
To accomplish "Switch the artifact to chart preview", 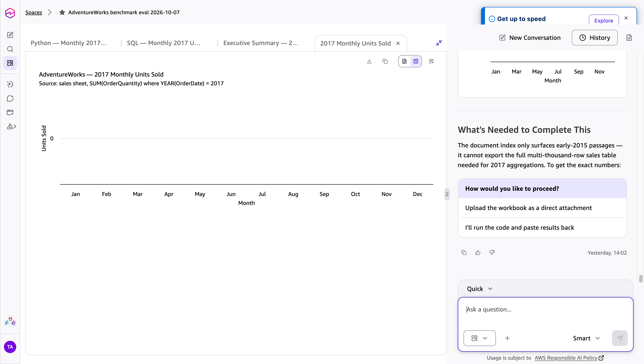I will pyautogui.click(x=416, y=61).
